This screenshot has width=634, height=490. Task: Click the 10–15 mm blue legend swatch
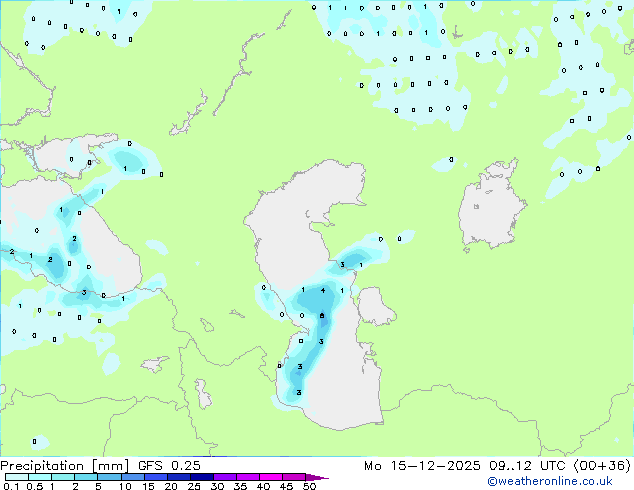[x=132, y=477]
